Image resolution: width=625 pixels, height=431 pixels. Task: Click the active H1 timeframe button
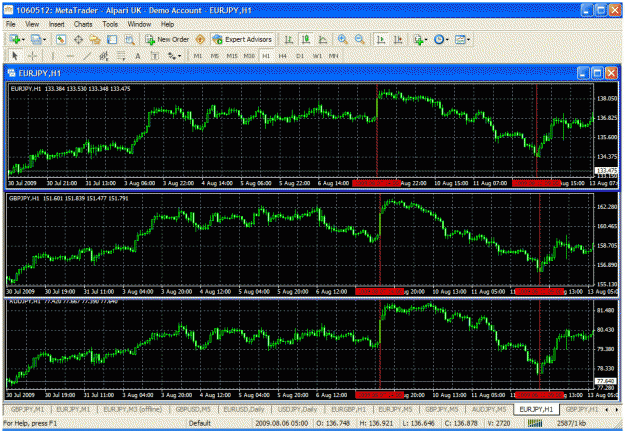266,56
